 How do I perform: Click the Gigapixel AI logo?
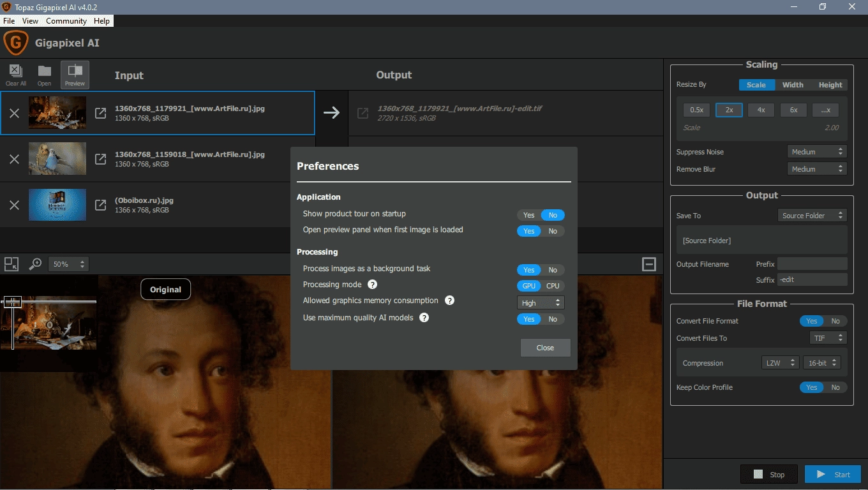tap(15, 43)
